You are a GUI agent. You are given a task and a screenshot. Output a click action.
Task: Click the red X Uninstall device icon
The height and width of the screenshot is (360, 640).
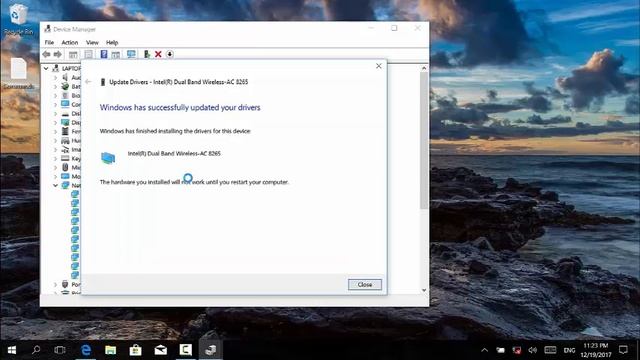pos(158,54)
